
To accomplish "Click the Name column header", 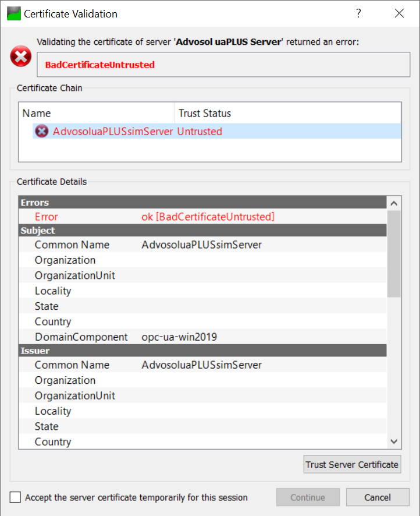I will click(97, 113).
